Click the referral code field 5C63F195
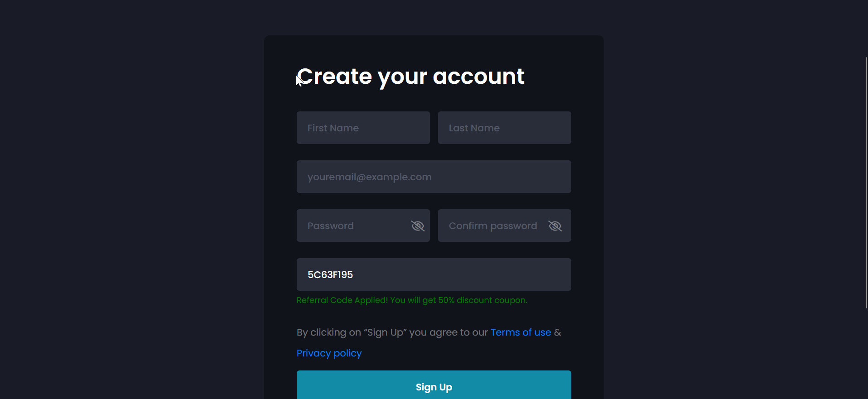Screen dimensions: 868x399 tap(434, 274)
